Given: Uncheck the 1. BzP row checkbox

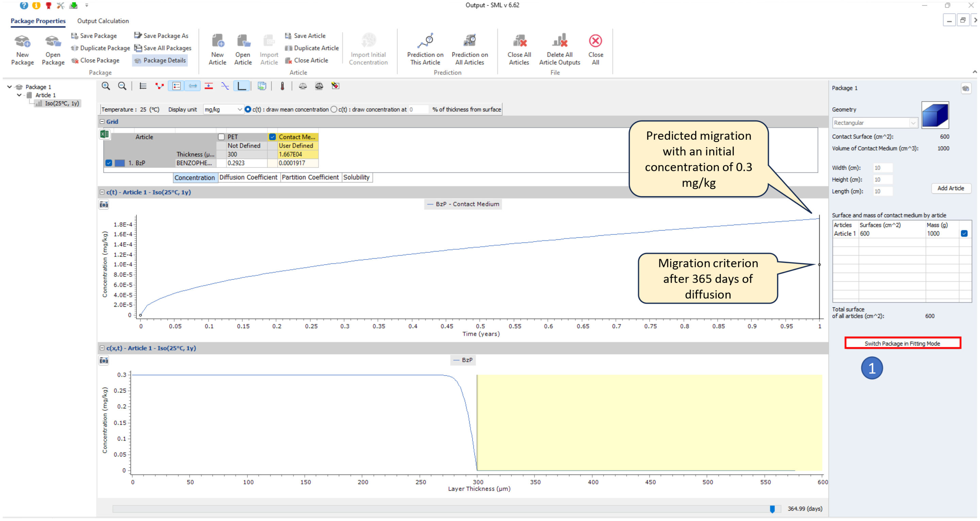Looking at the screenshot, I should tap(109, 163).
